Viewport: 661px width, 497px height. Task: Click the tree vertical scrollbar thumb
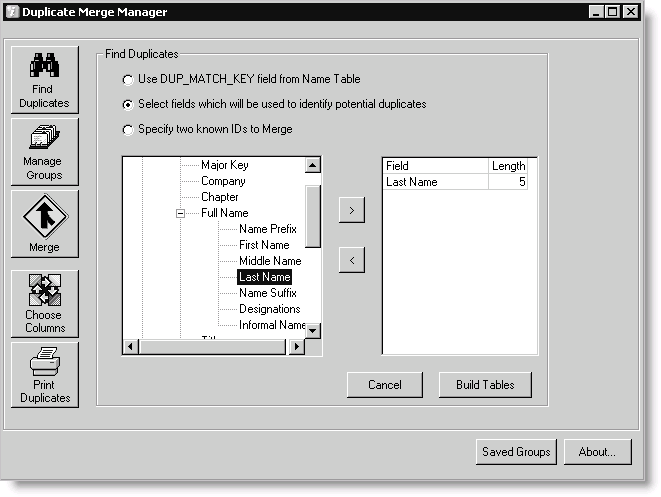tap(312, 216)
